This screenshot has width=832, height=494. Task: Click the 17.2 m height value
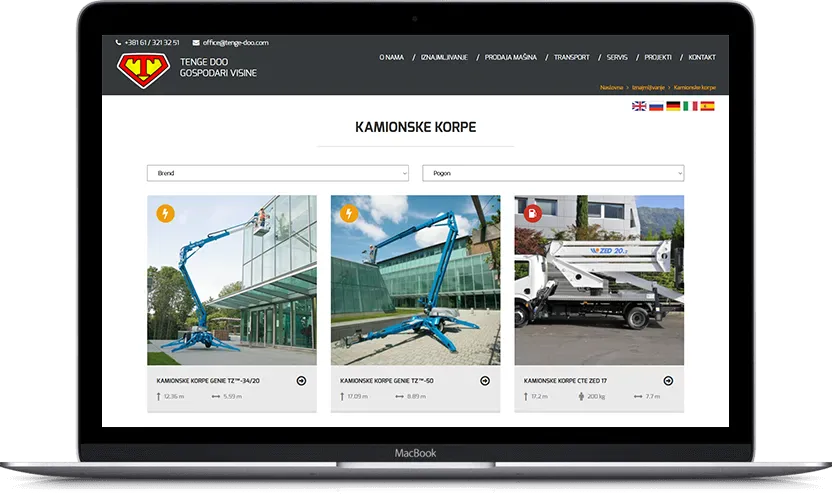(539, 396)
